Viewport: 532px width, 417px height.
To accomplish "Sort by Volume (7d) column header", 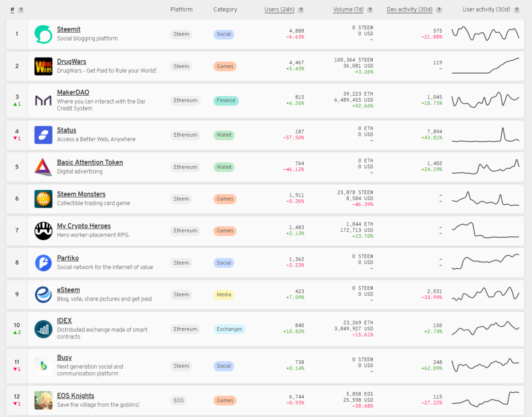I will (x=348, y=10).
